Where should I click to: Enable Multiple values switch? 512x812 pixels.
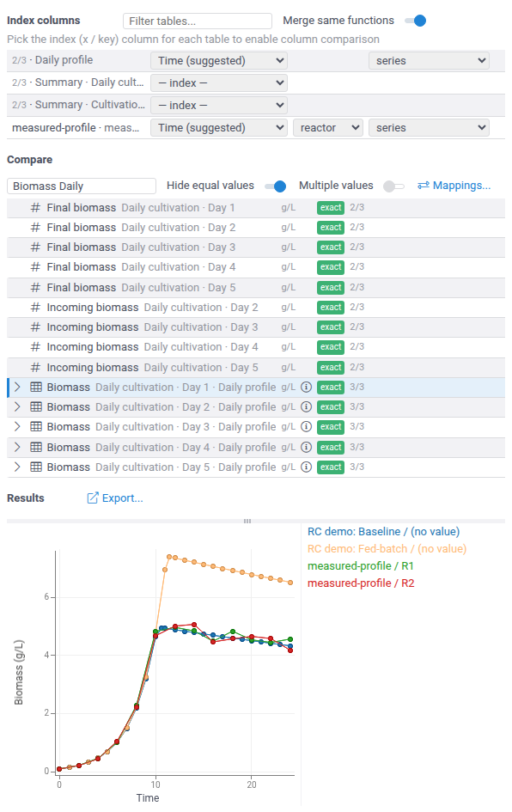393,186
